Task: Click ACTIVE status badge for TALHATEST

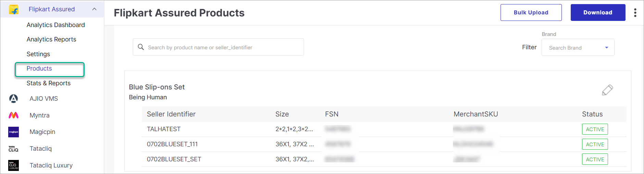Action: (x=595, y=129)
